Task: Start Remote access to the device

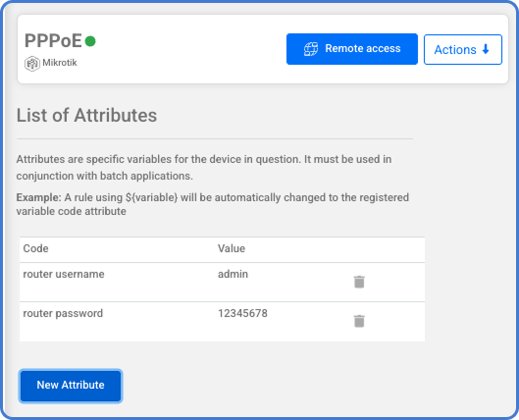Action: [x=352, y=49]
